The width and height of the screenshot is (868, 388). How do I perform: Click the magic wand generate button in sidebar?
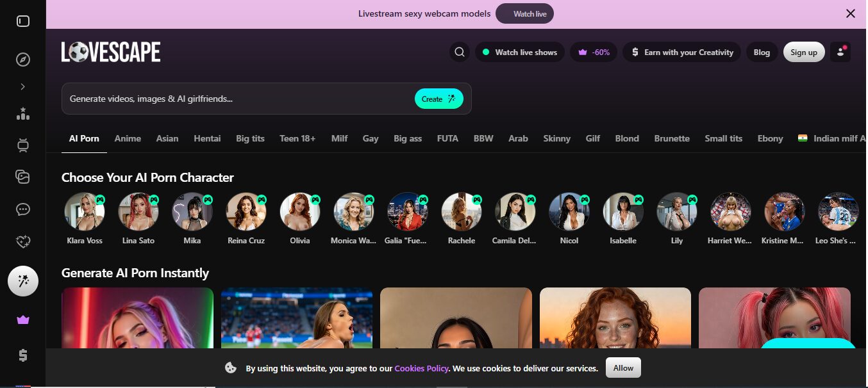click(x=23, y=281)
